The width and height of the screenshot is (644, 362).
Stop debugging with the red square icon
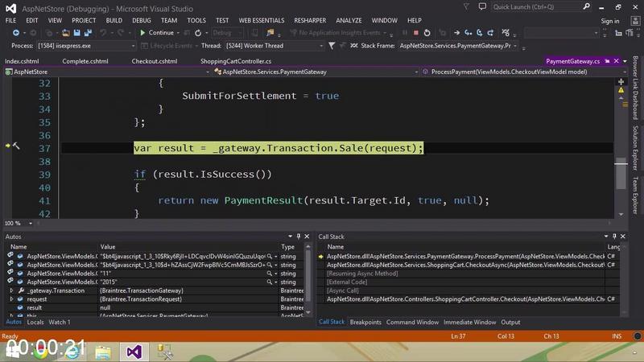(x=415, y=33)
